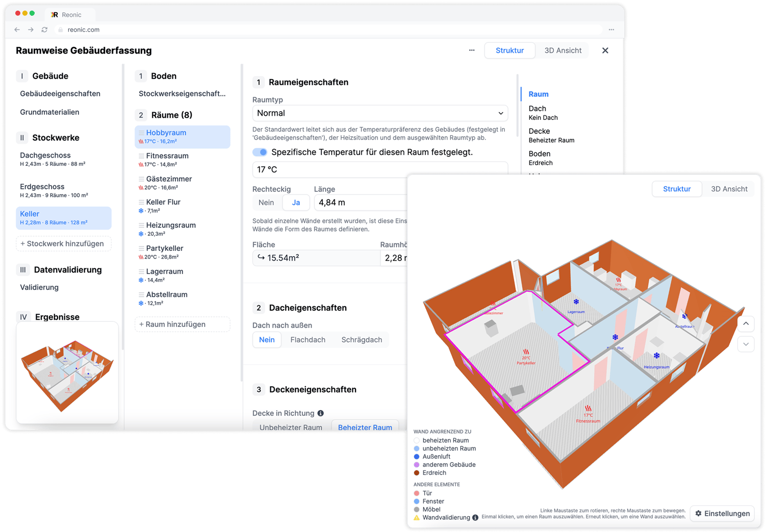Viewport: 765px width, 532px height.
Task: Click the + Raum hinzufügen button
Action: coord(182,324)
